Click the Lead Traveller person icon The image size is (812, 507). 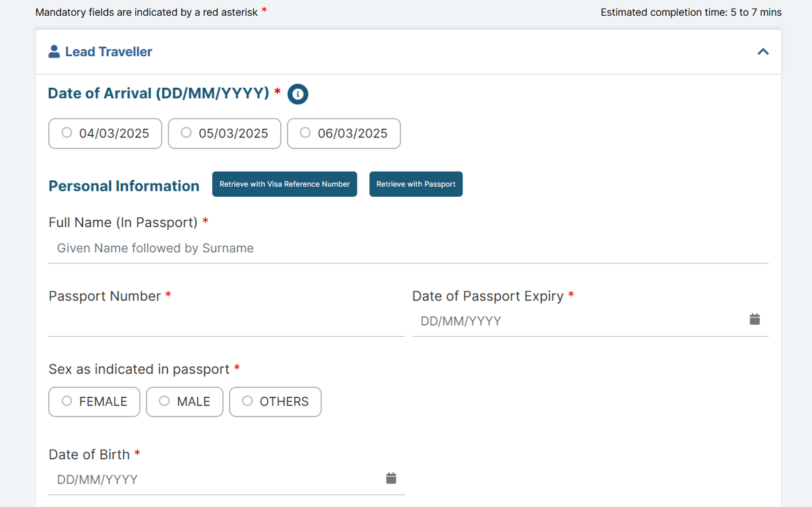point(54,51)
